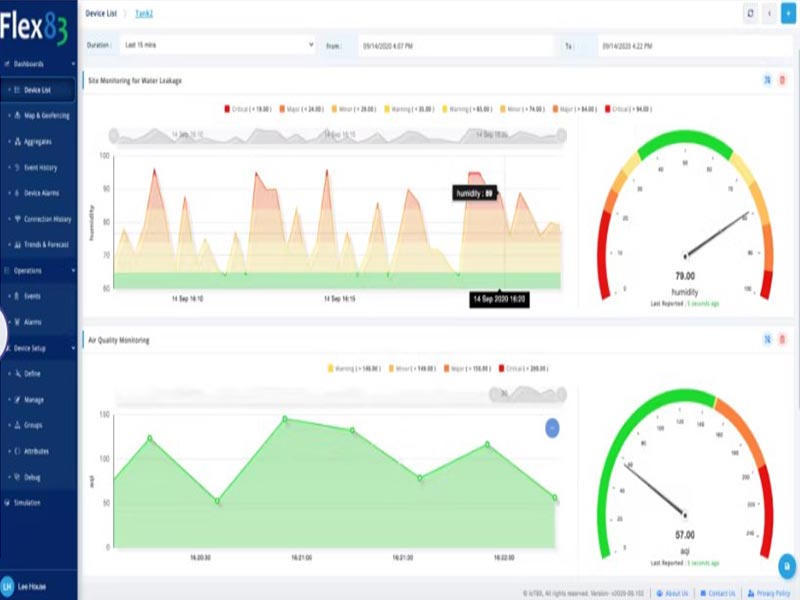Open Map & Geofencing in the sidebar
Image resolution: width=800 pixels, height=600 pixels.
pos(47,116)
